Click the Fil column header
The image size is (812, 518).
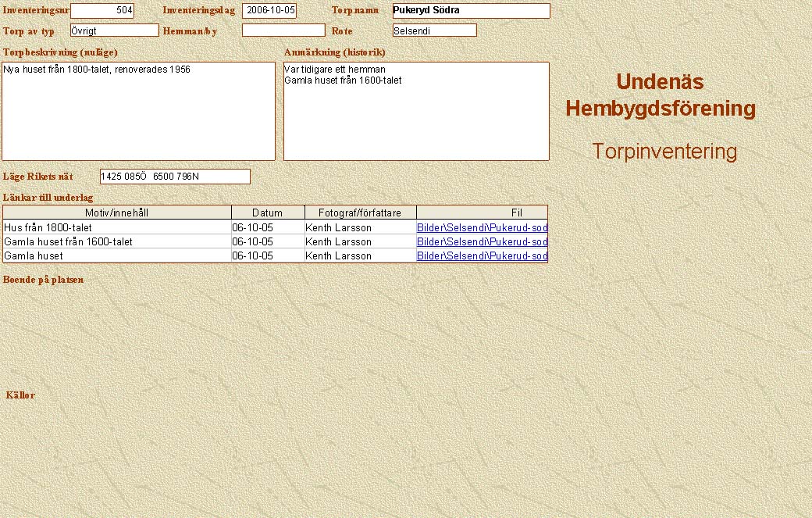pyautogui.click(x=482, y=213)
